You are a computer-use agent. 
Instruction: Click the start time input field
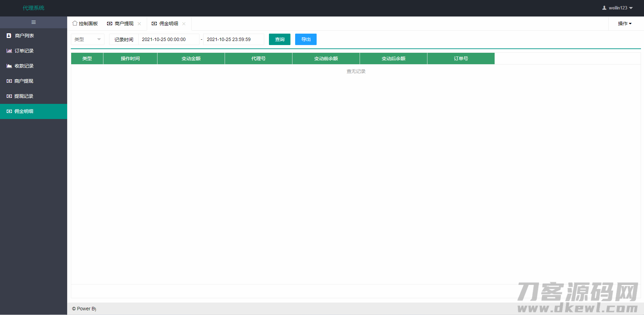coord(169,39)
